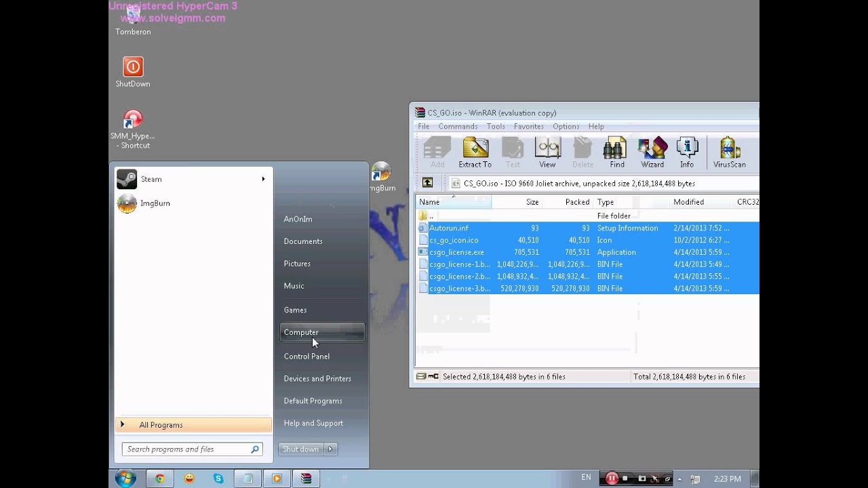Open the Options menu in WinRAR
Image resolution: width=868 pixels, height=488 pixels.
[566, 126]
